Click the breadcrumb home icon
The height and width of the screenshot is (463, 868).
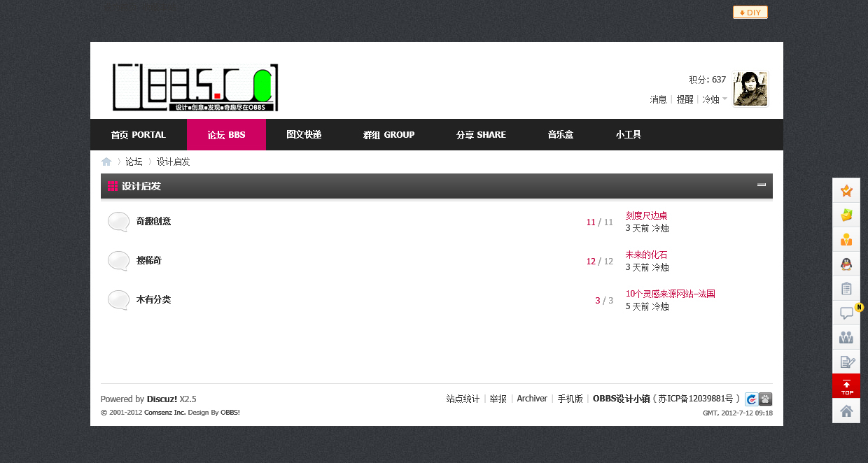(x=106, y=162)
